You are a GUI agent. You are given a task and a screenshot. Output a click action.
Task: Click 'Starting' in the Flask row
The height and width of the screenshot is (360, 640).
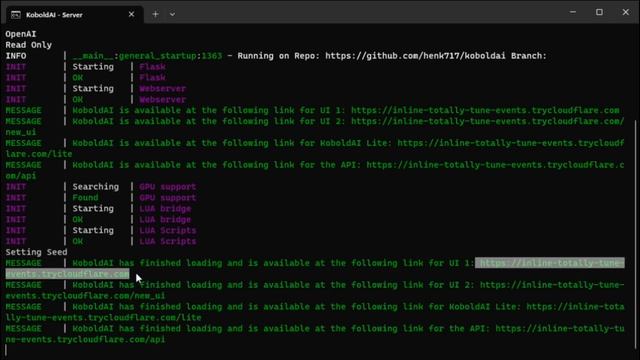(x=93, y=67)
